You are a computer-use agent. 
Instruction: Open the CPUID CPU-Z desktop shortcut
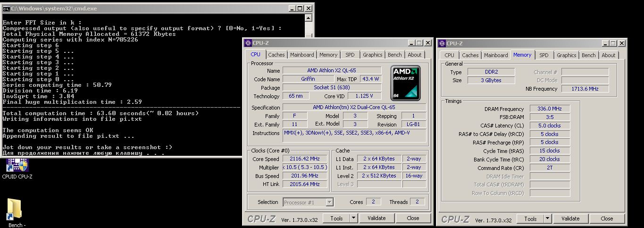tap(17, 169)
